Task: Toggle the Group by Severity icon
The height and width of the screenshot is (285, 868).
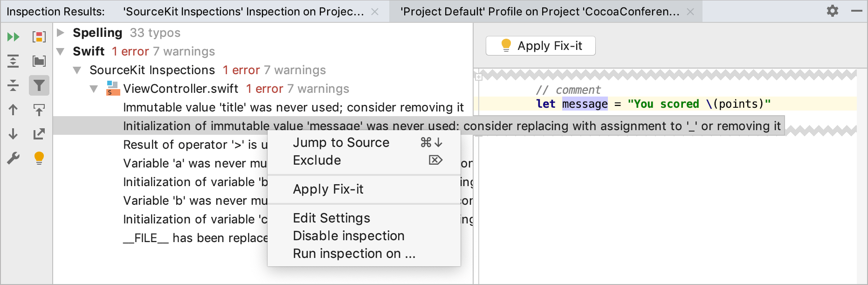Action: click(x=39, y=37)
